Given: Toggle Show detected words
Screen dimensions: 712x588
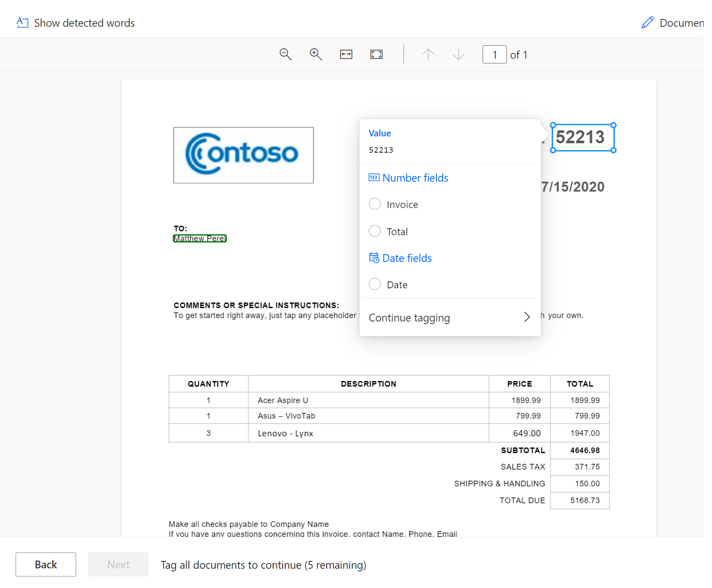Looking at the screenshot, I should pyautogui.click(x=84, y=23).
